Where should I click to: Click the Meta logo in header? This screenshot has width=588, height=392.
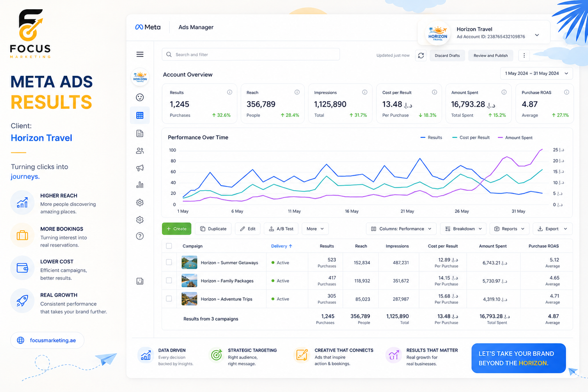[148, 27]
